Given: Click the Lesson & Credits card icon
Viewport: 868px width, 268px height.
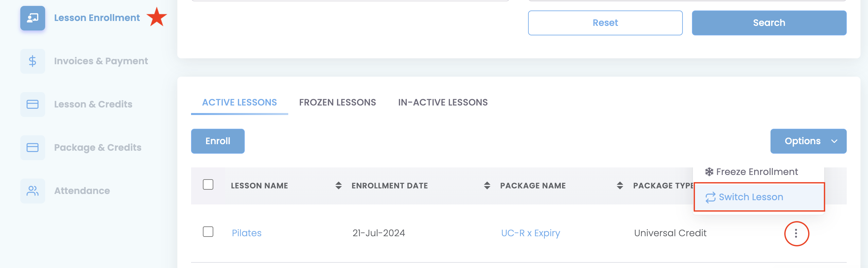Looking at the screenshot, I should 32,104.
